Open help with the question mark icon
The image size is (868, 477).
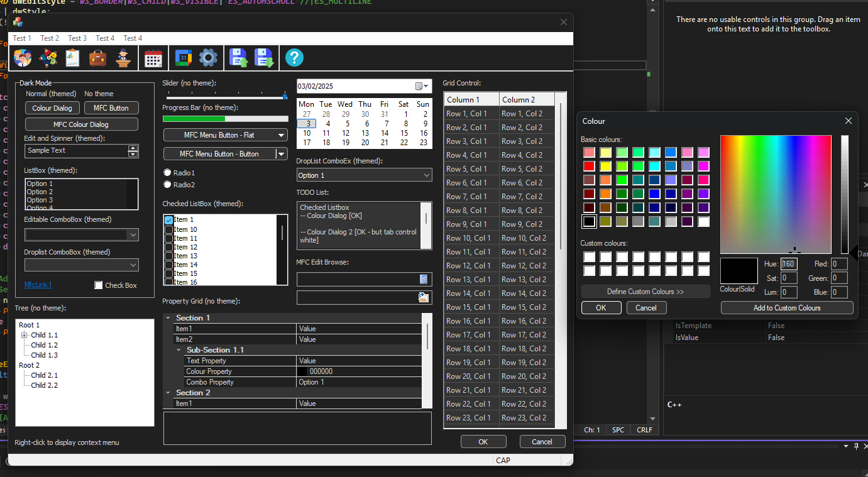[x=294, y=58]
